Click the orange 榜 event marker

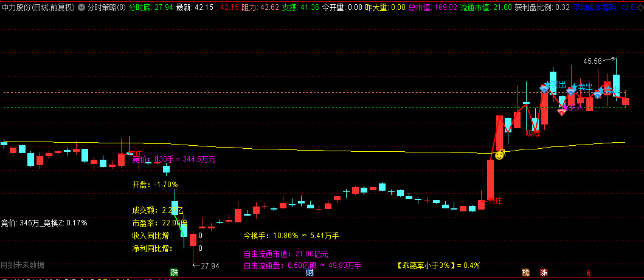525,273
